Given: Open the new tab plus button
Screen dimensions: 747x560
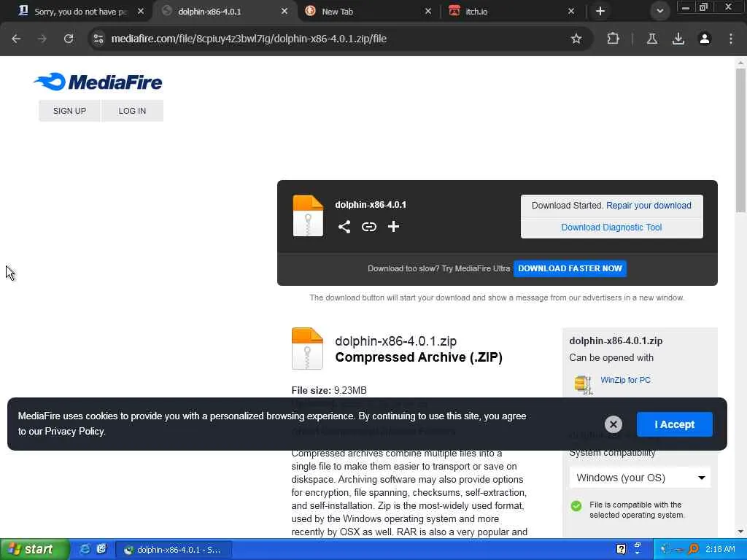Looking at the screenshot, I should point(600,11).
